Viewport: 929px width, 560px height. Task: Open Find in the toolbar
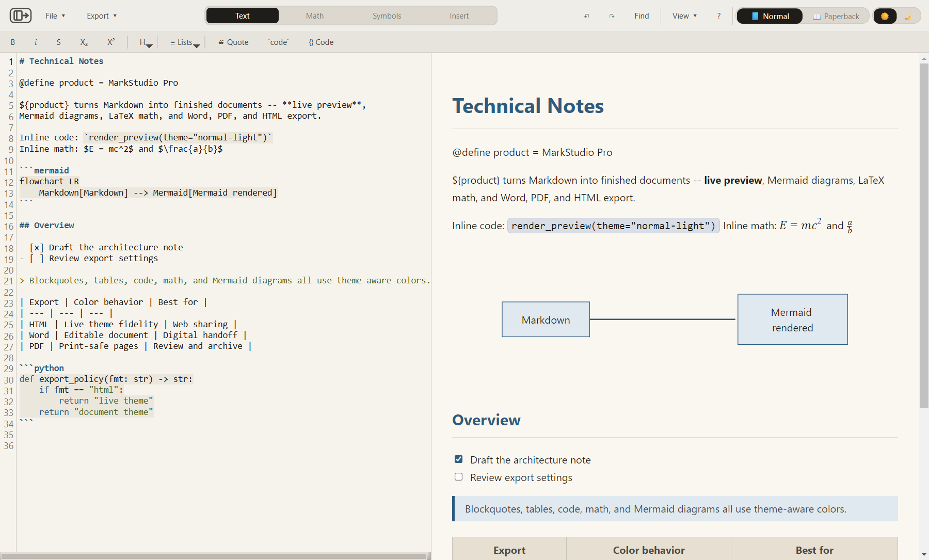click(642, 16)
